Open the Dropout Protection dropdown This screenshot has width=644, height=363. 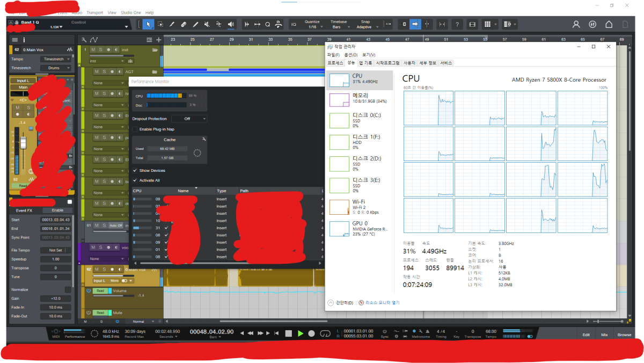[x=189, y=119]
